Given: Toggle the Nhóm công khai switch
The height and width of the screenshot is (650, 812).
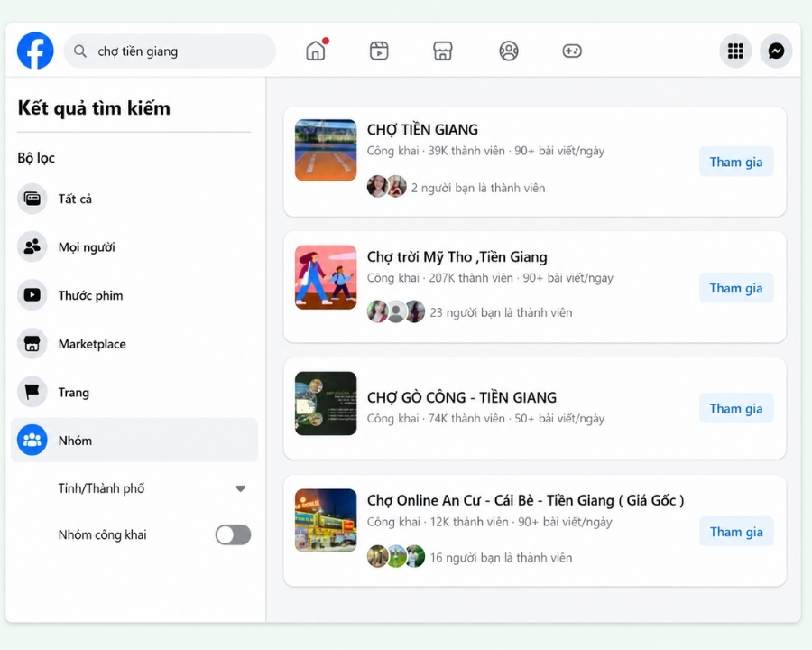Looking at the screenshot, I should (233, 534).
